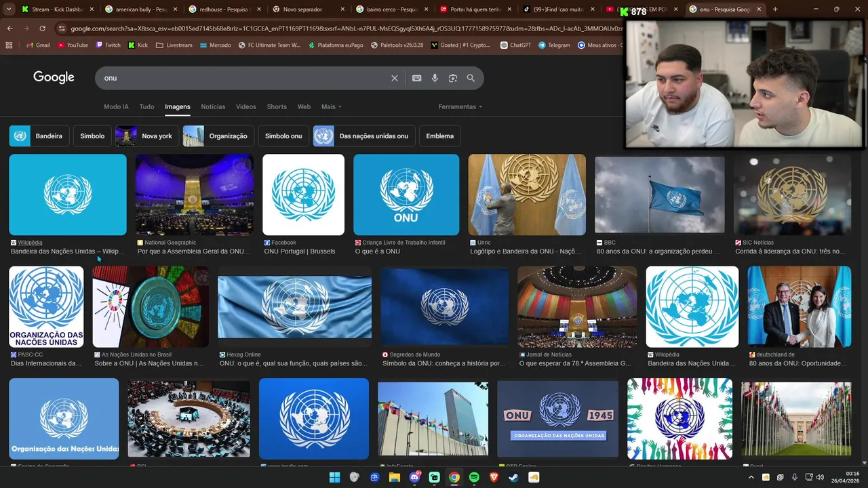
Task: Filter images by Bandeira chip
Action: point(39,136)
